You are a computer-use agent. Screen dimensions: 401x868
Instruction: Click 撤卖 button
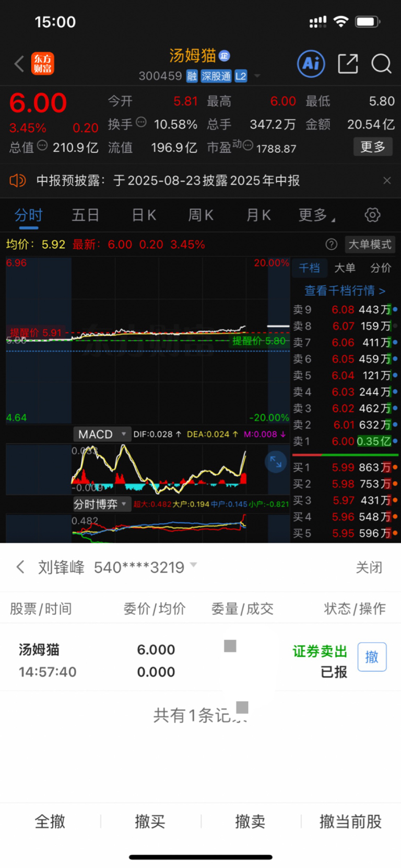point(250,822)
